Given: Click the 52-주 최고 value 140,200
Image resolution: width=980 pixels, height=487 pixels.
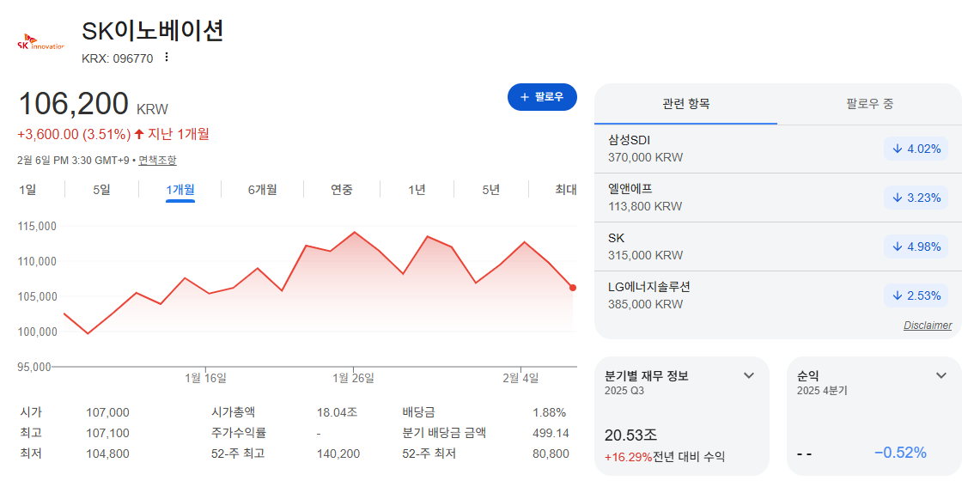Looking at the screenshot, I should [x=338, y=454].
